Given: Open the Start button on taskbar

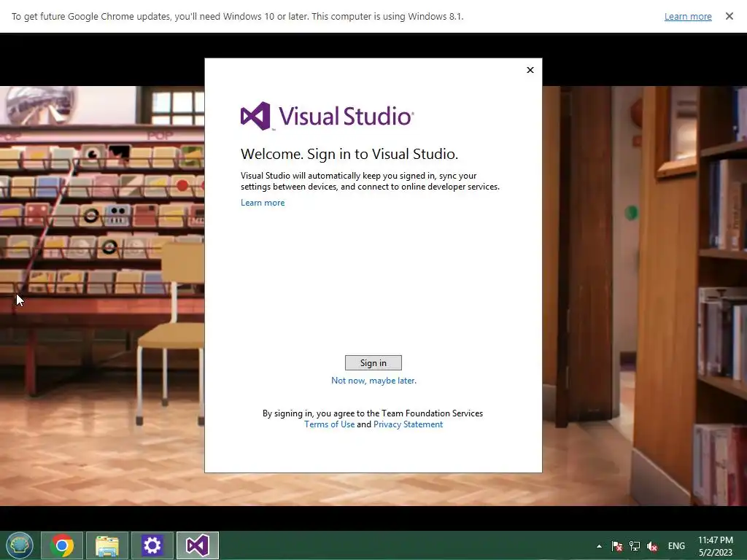Looking at the screenshot, I should click(20, 545).
